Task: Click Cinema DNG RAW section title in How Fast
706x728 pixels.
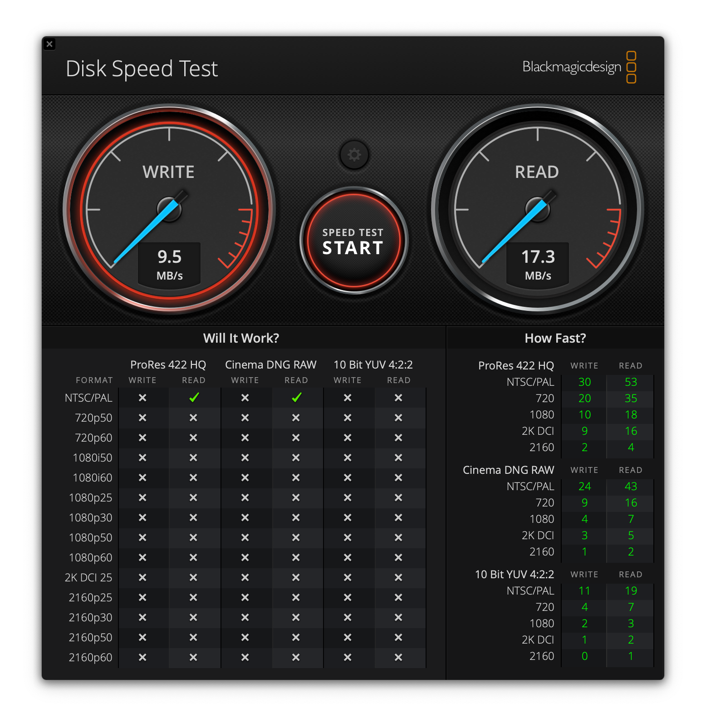Action: (x=508, y=470)
